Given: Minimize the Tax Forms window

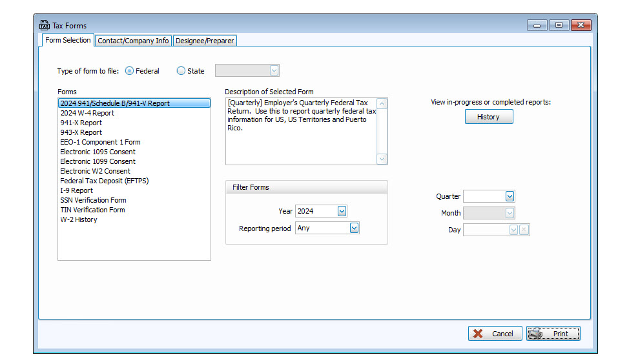Looking at the screenshot, I should 537,25.
